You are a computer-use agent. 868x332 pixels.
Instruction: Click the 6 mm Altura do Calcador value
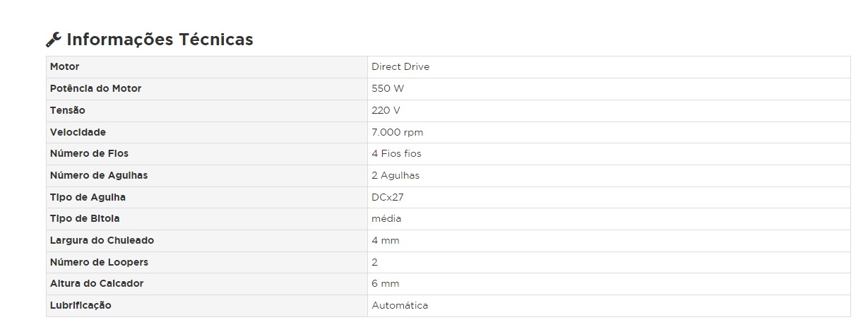[386, 284]
